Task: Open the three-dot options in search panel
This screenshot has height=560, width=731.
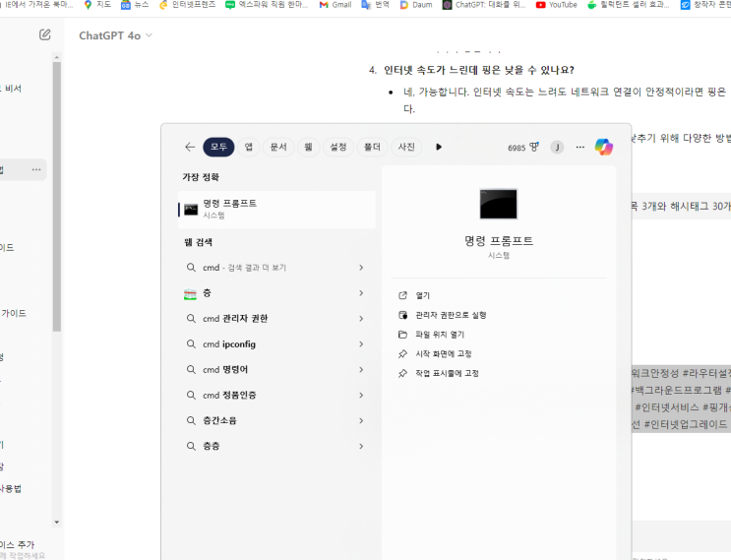Action: point(579,148)
